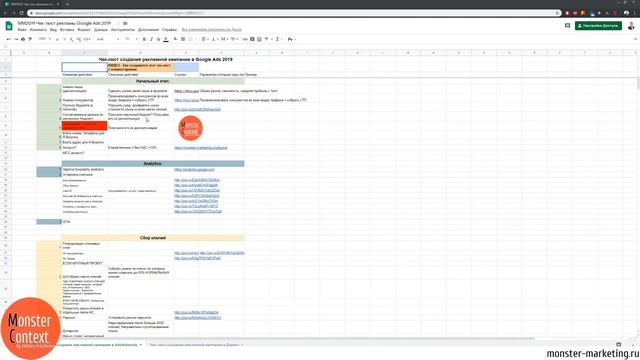
Task: Open the Данные menu
Action: [101, 30]
